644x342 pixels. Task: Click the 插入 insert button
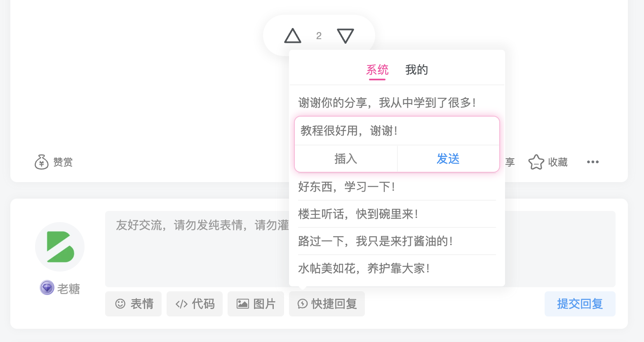(x=346, y=159)
